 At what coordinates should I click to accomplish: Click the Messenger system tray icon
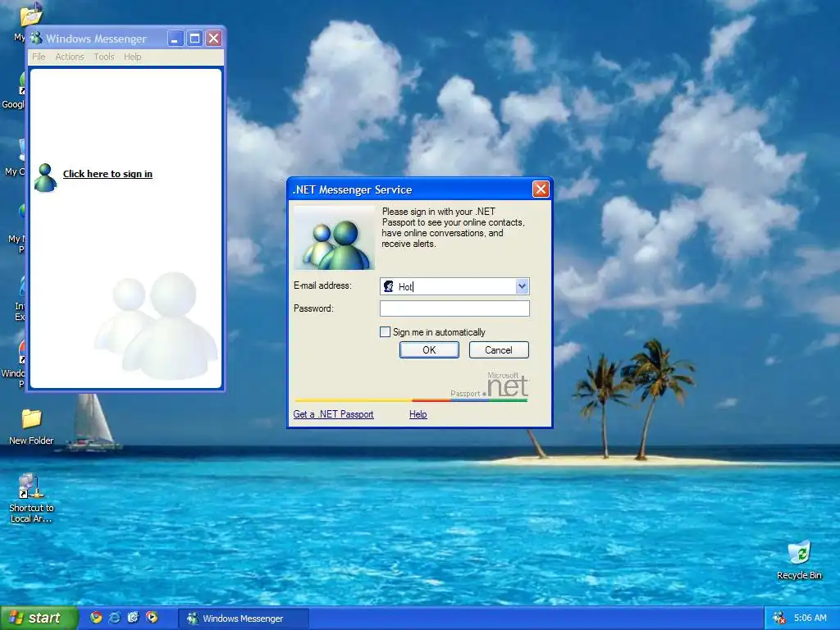779,619
